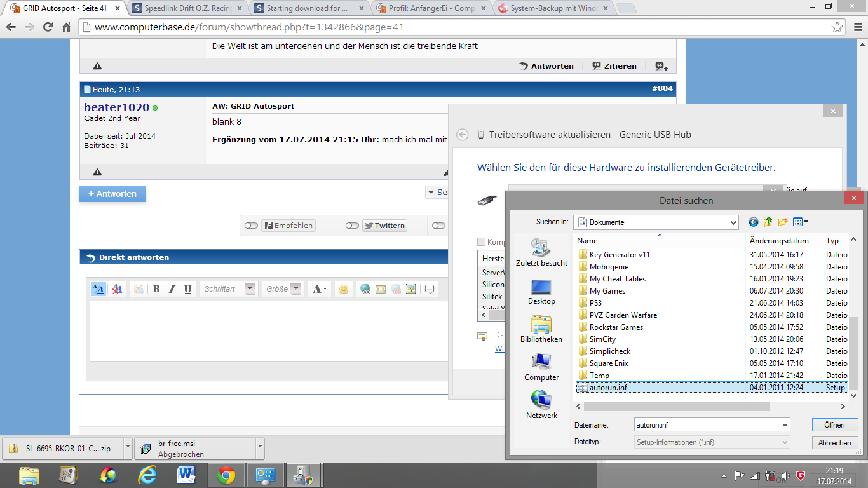868x488 pixels.
Task: Open the Suchen in Dokumente dropdown
Action: 656,222
